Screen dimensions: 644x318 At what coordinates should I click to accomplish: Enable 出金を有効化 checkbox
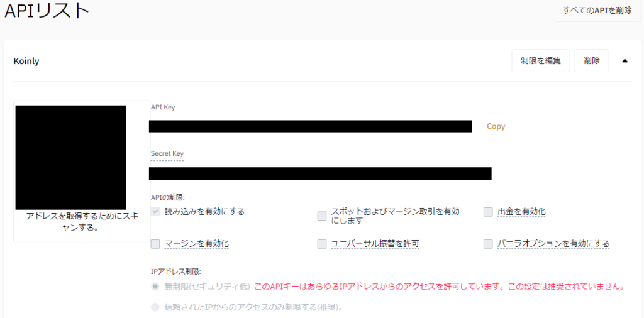coord(488,212)
